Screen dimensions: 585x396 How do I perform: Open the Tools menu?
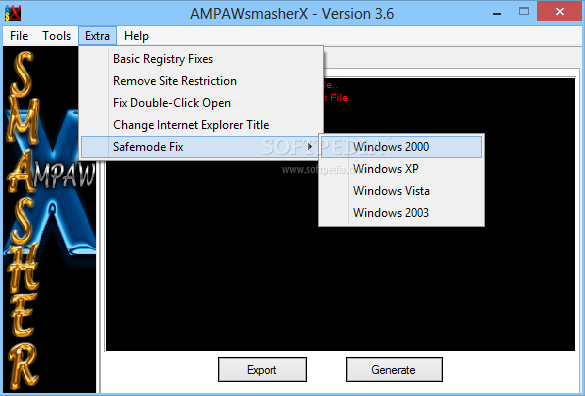(x=56, y=36)
